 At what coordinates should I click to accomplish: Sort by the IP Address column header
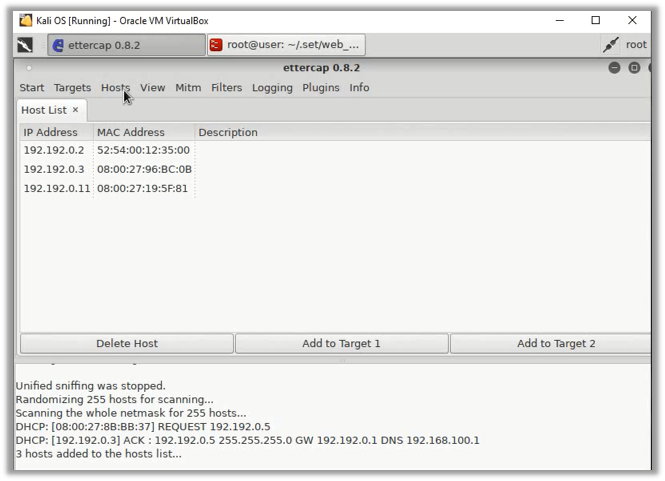point(56,132)
